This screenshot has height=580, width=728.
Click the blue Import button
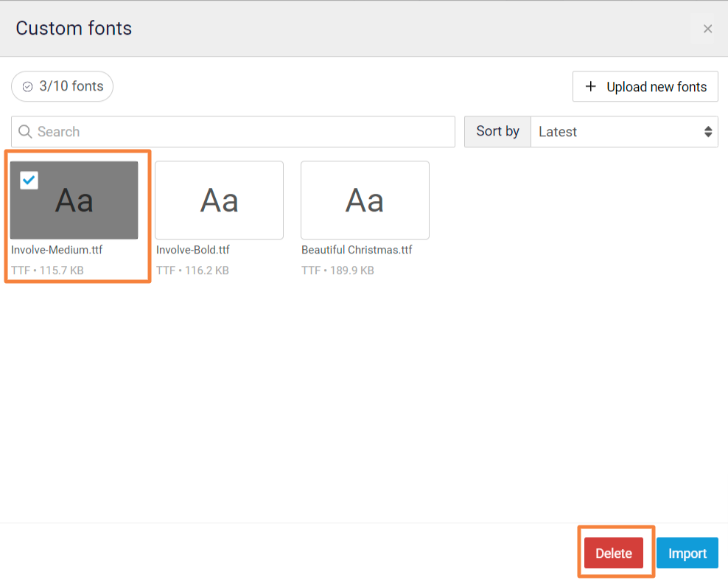pos(687,553)
